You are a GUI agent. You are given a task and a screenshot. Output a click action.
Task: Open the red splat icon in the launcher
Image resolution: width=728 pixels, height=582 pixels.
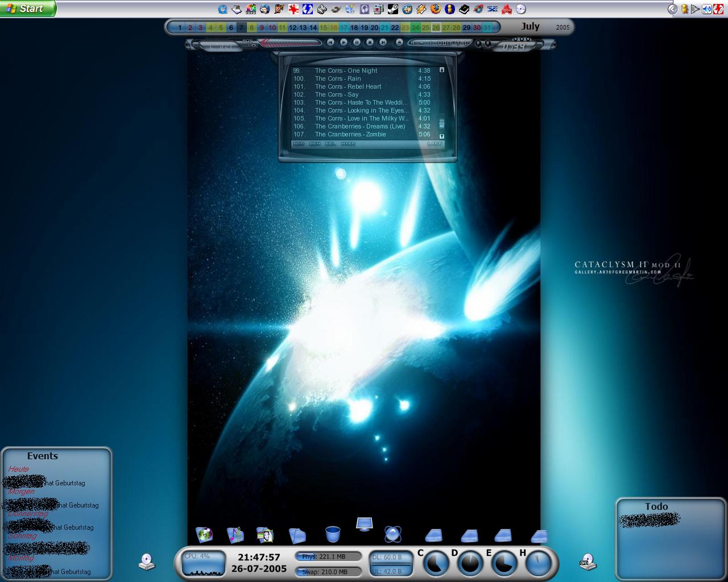293,9
